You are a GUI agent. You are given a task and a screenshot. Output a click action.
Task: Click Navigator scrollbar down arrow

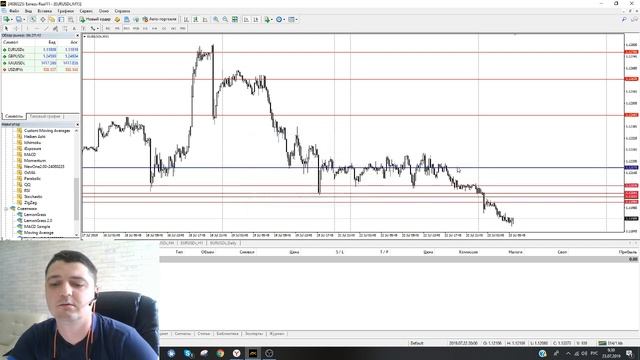tap(77, 235)
